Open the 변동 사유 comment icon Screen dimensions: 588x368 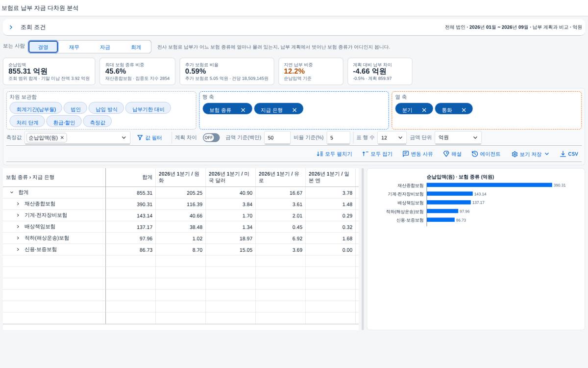406,154
